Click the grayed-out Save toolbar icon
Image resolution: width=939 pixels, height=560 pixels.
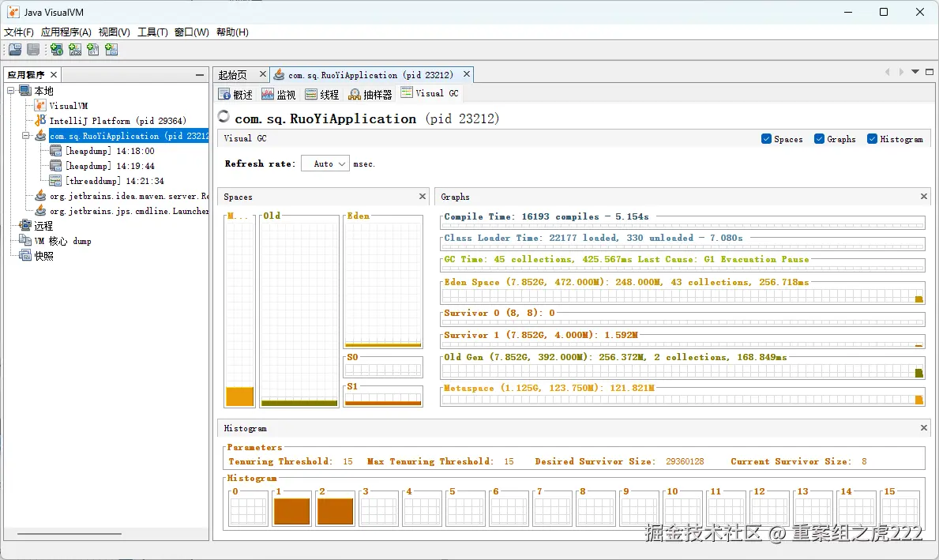pyautogui.click(x=33, y=50)
